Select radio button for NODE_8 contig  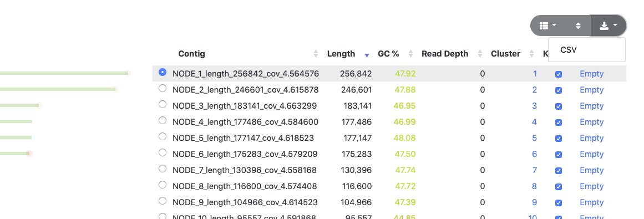pos(163,185)
